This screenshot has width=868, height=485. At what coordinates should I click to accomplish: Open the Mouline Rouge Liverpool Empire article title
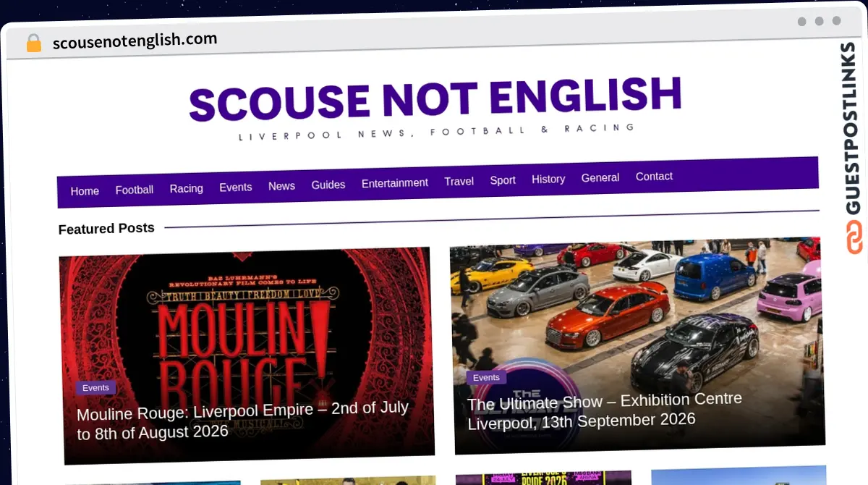click(x=243, y=420)
